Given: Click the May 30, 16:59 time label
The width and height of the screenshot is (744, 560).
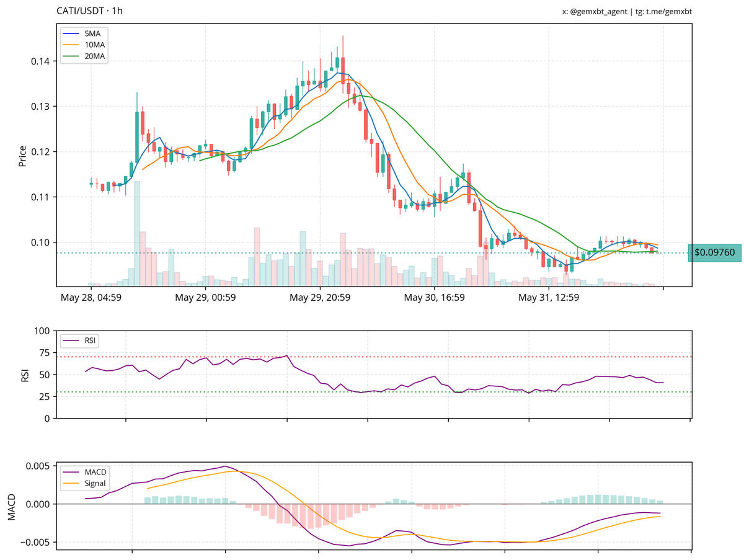Looking at the screenshot, I should tap(435, 298).
